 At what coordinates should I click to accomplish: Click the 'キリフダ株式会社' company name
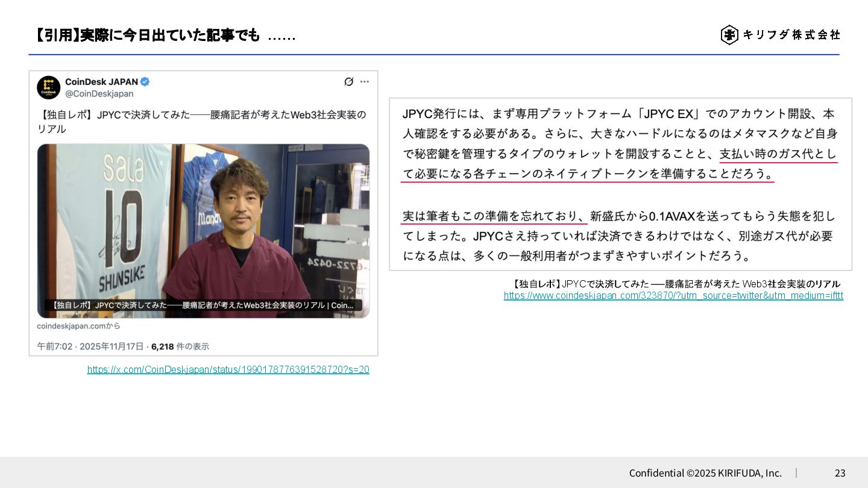tap(791, 35)
